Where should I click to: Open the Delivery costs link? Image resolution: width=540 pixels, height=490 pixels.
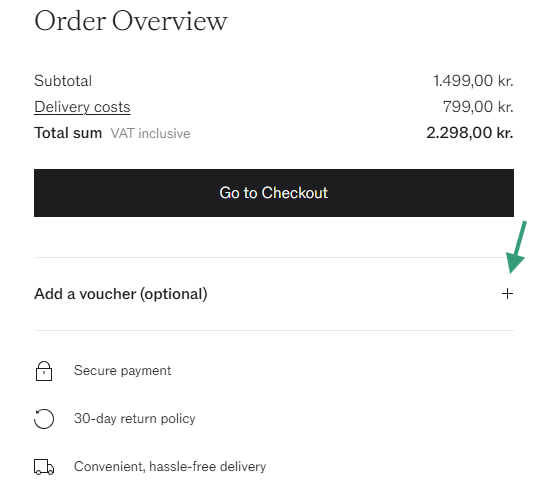click(82, 107)
